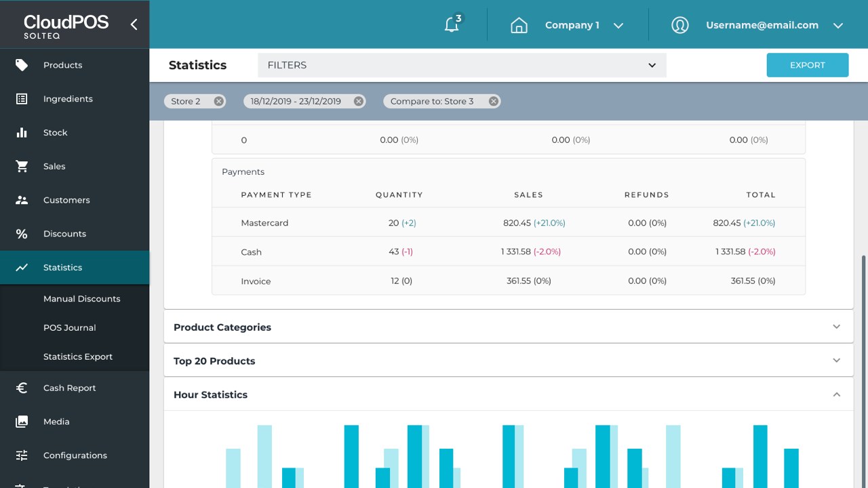The width and height of the screenshot is (868, 488).
Task: Click the Configurations sliders icon
Action: pyautogui.click(x=22, y=455)
